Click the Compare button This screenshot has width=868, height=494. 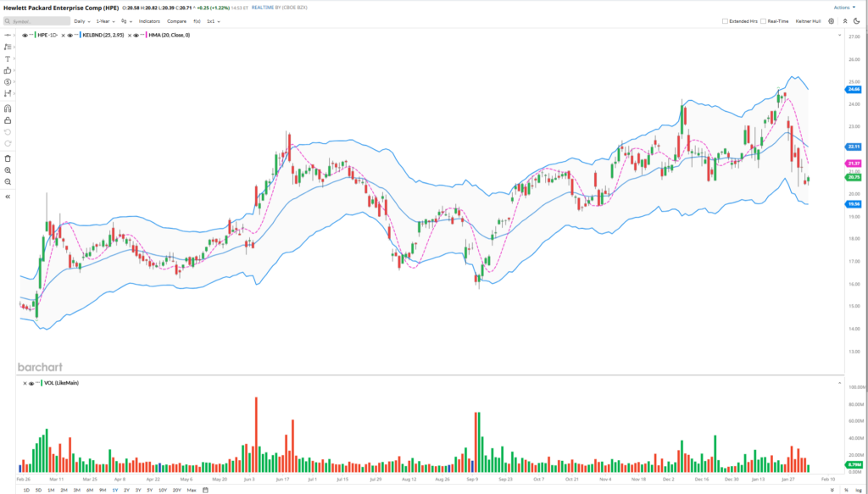[177, 20]
